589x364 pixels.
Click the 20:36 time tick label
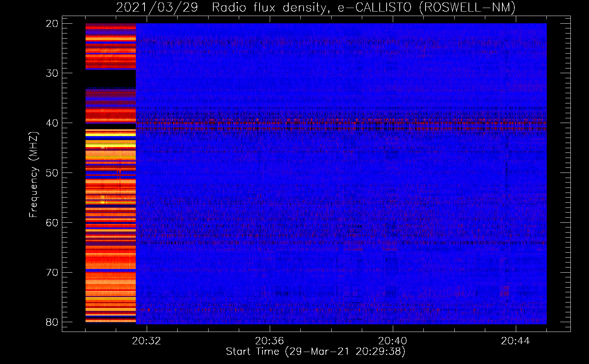(269, 341)
